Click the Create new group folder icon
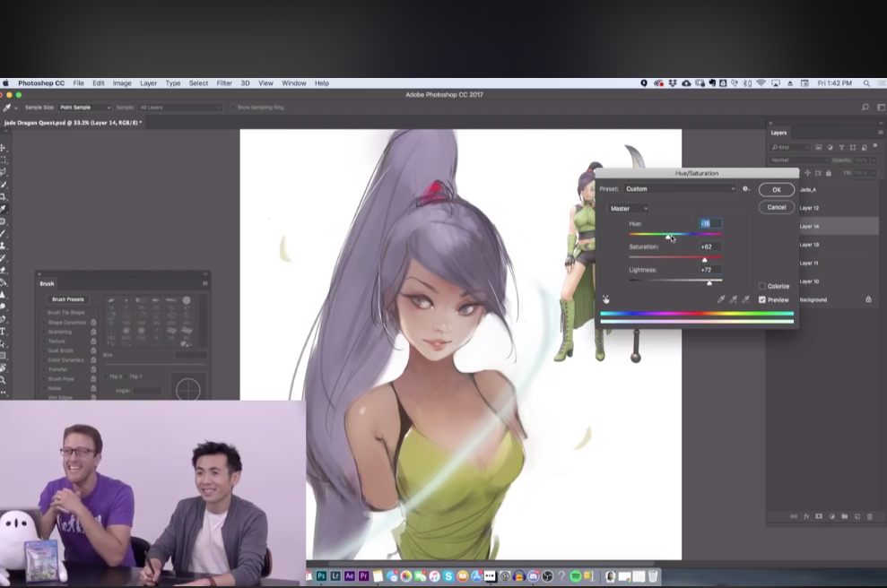The image size is (887, 588). (x=845, y=516)
